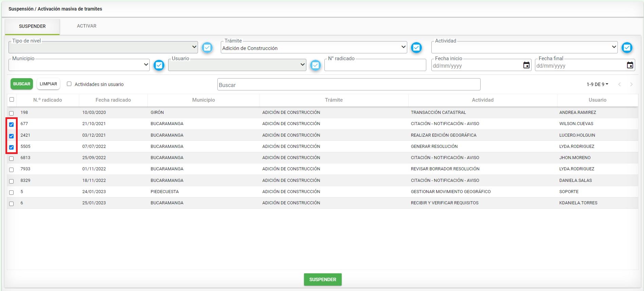Open the Fecha inicio calendar icon
This screenshot has height=291, width=644.
point(526,65)
